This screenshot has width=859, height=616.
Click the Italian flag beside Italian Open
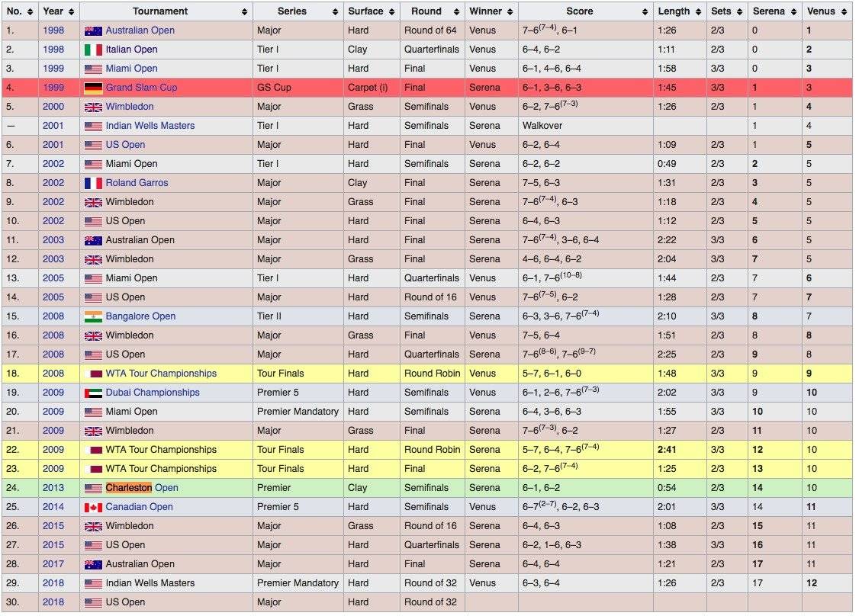93,50
